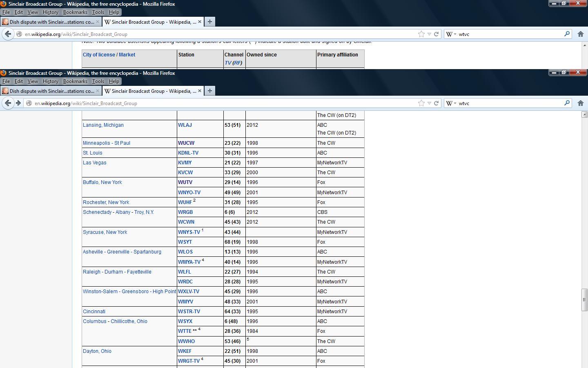This screenshot has width=588, height=368.
Task: Open the WLAJ station link
Action: pos(185,125)
